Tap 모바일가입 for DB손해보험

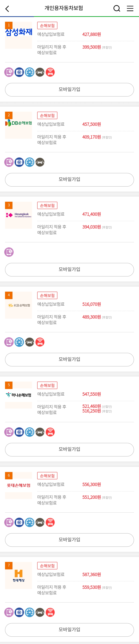[69, 180]
